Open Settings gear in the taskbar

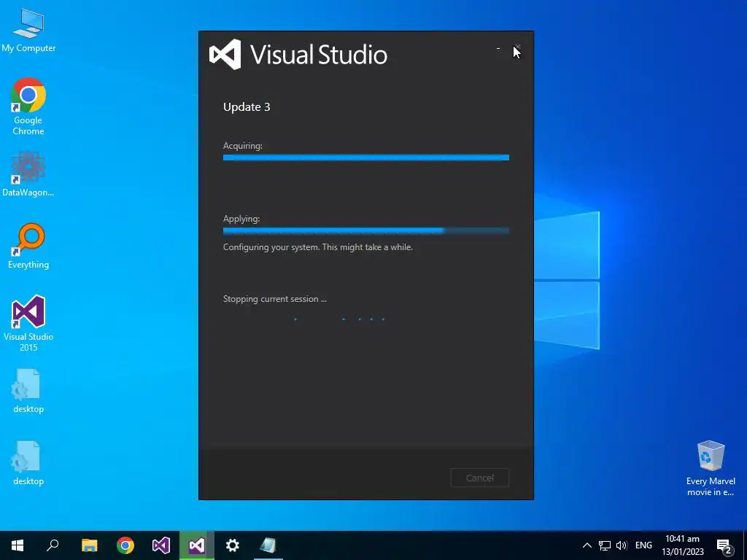[233, 545]
